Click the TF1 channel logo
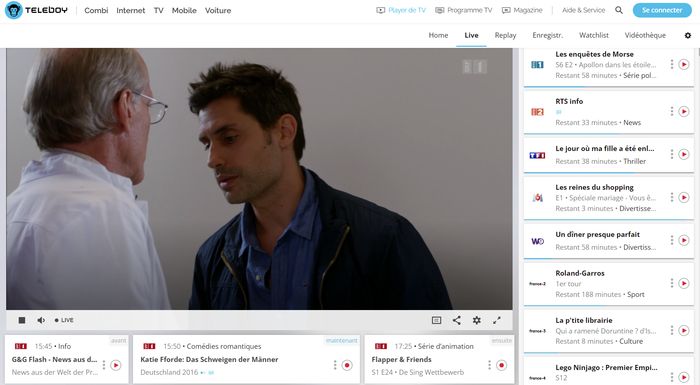 click(x=537, y=155)
